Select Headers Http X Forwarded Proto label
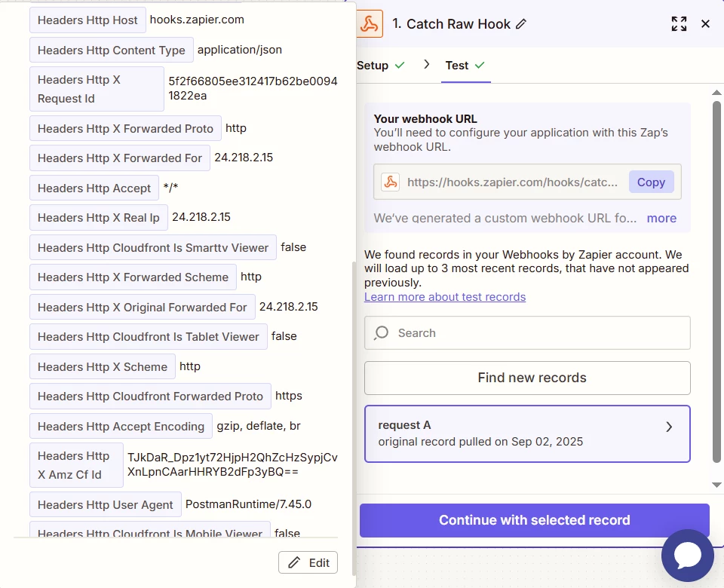724x588 pixels. 125,128
